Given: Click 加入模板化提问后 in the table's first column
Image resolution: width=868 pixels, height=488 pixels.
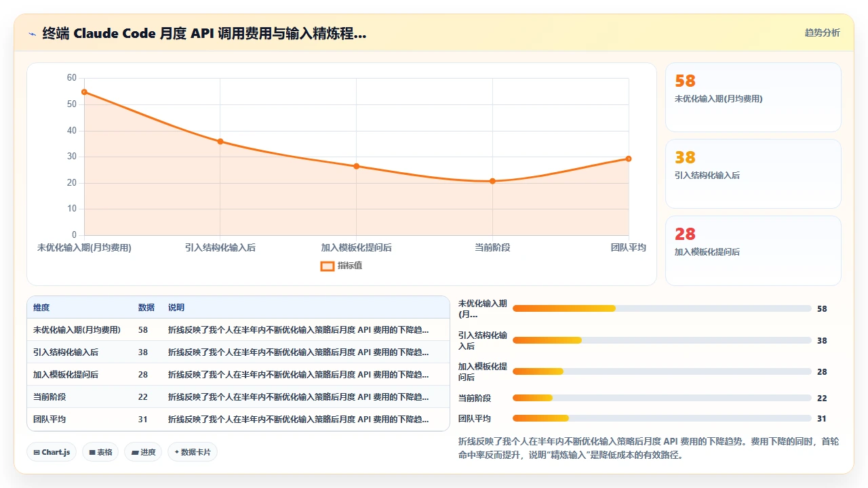Looking at the screenshot, I should click(66, 375).
